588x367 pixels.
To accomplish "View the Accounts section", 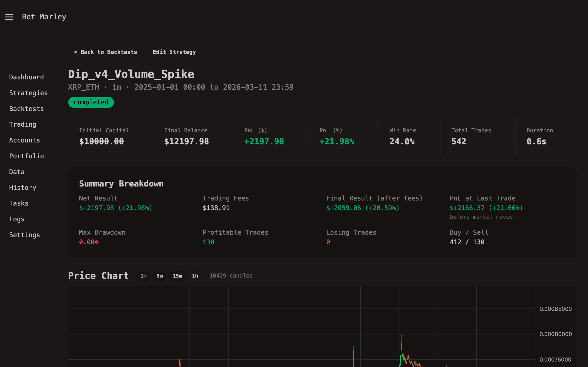I will [25, 140].
